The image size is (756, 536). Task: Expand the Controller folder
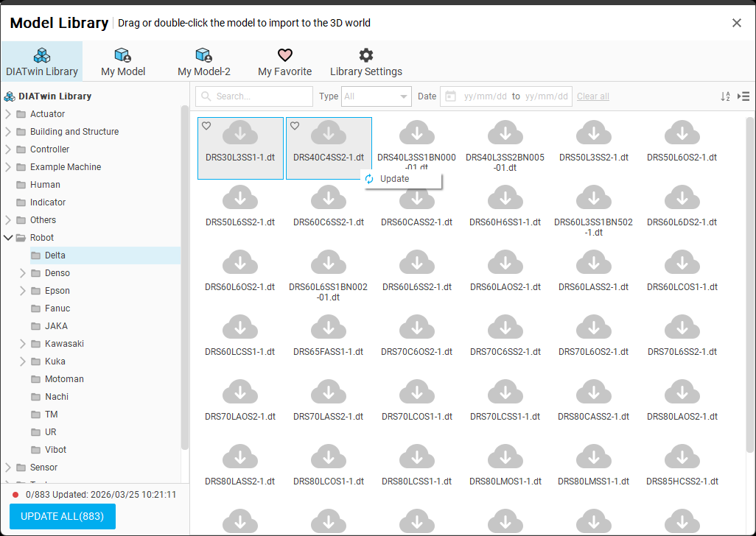point(8,149)
